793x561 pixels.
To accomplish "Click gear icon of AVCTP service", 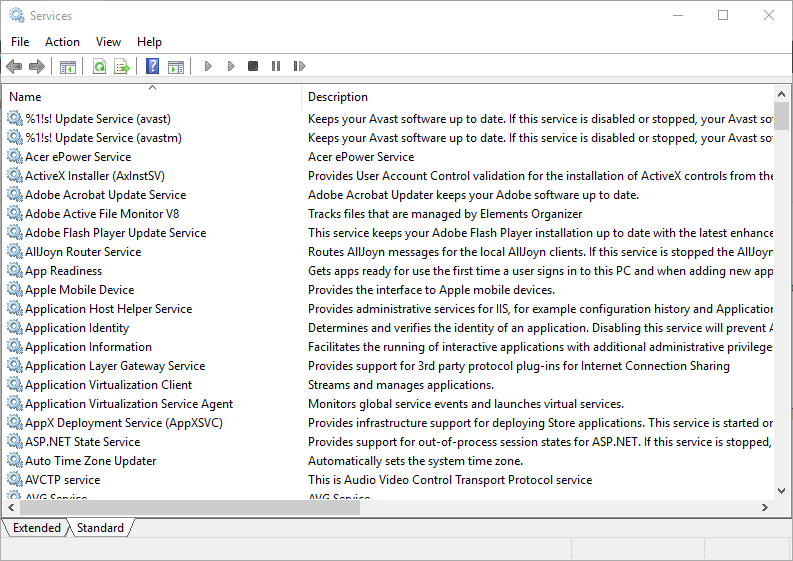I will 15,480.
